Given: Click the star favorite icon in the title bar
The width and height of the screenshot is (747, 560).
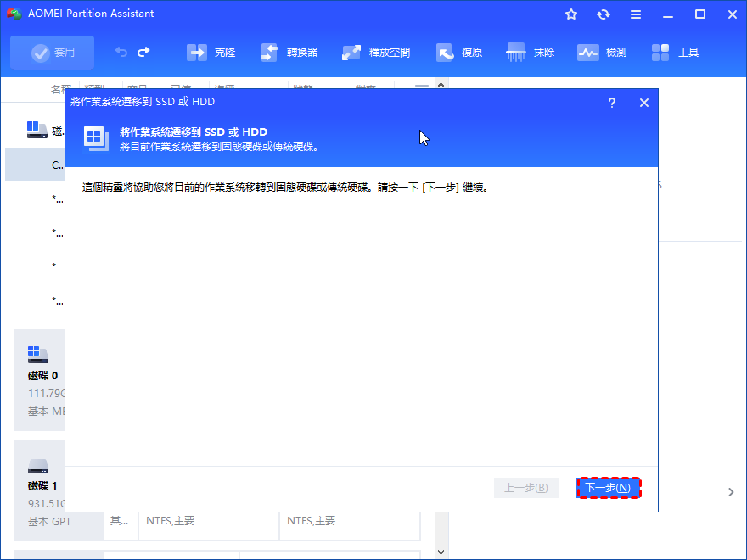Looking at the screenshot, I should tap(571, 14).
